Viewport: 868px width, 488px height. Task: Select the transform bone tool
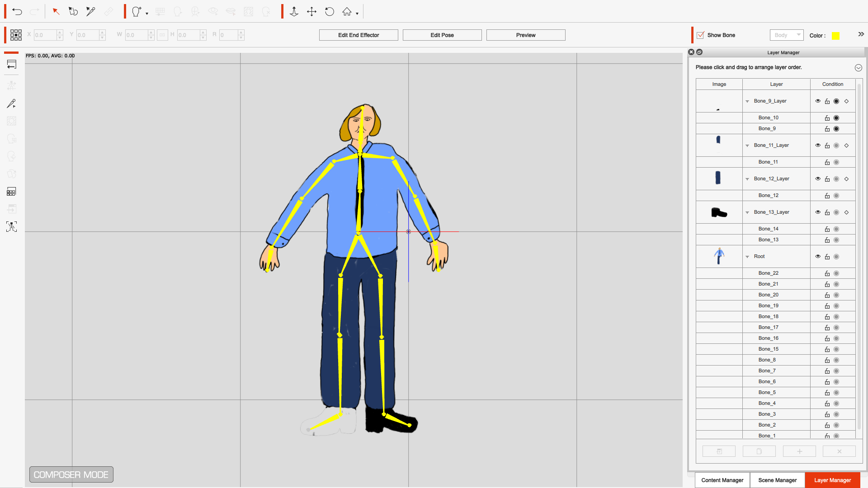tap(73, 12)
